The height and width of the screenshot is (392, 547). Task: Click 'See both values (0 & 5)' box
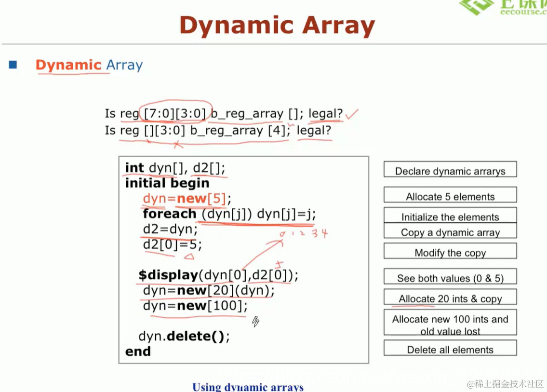pos(450,276)
